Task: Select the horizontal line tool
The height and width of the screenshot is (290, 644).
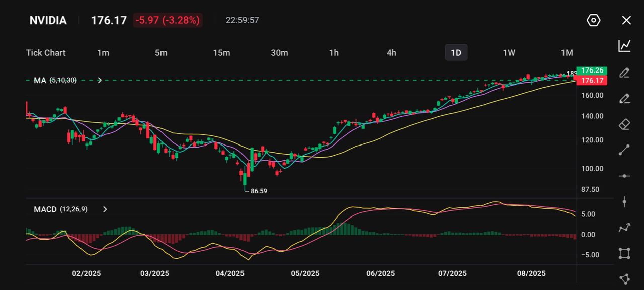Action: click(x=624, y=176)
